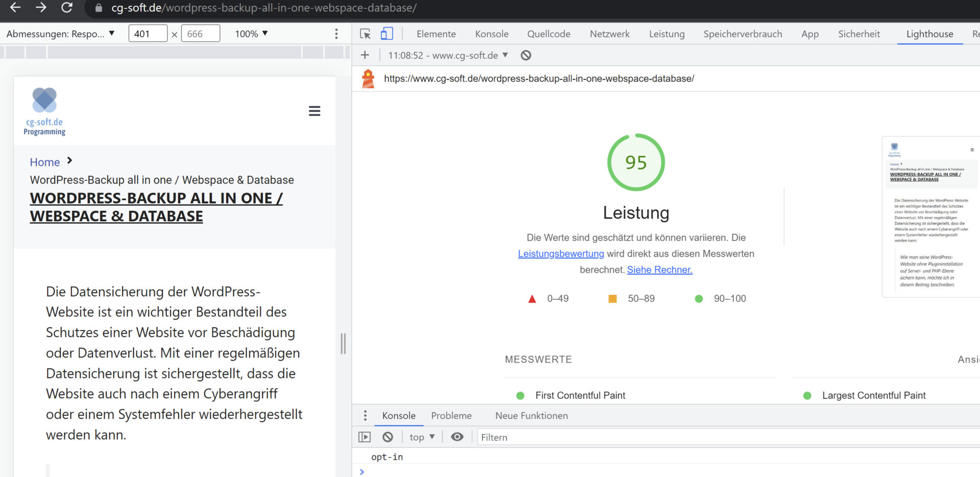Open Abmessungen Responsive dropdown
This screenshot has width=980, height=477.
point(60,34)
